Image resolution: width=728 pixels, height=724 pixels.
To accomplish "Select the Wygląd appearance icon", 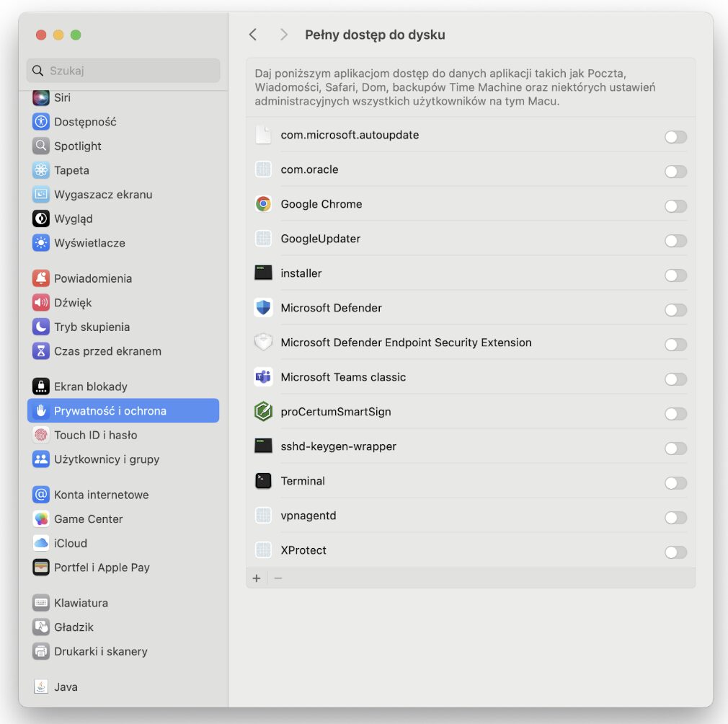I will 41,218.
